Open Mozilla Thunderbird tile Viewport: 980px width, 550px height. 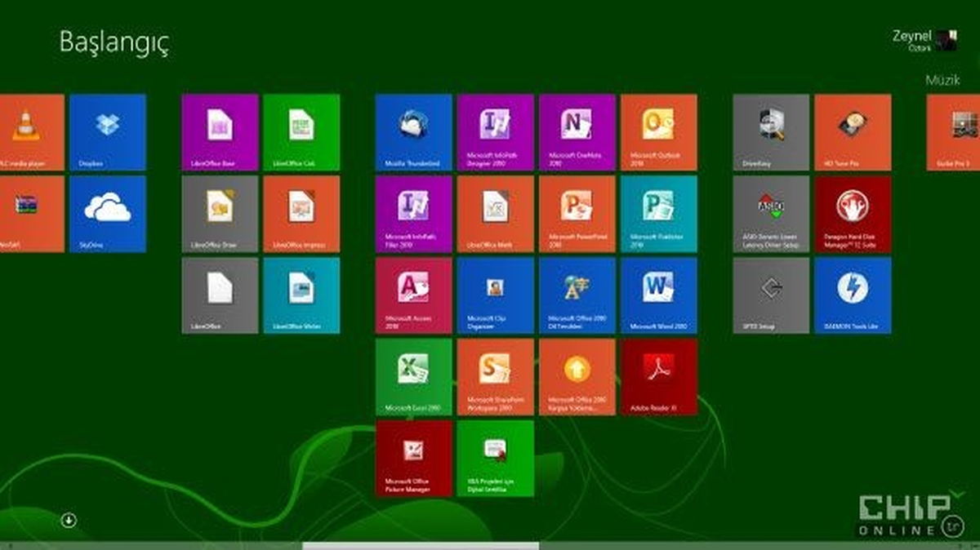click(414, 132)
